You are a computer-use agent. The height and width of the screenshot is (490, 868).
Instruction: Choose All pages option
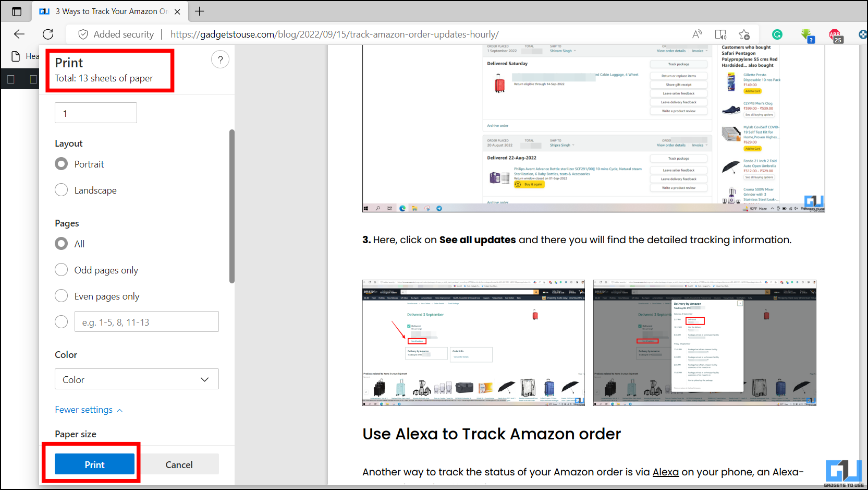[62, 244]
